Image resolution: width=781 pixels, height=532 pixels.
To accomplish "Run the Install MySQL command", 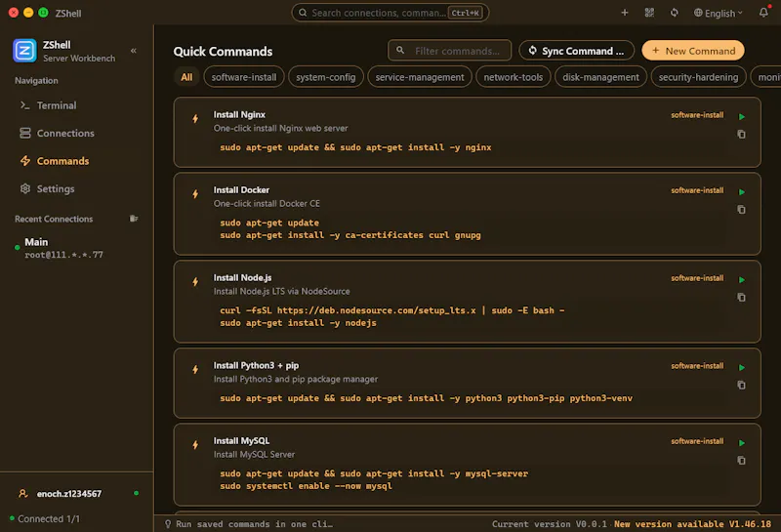I will point(742,442).
